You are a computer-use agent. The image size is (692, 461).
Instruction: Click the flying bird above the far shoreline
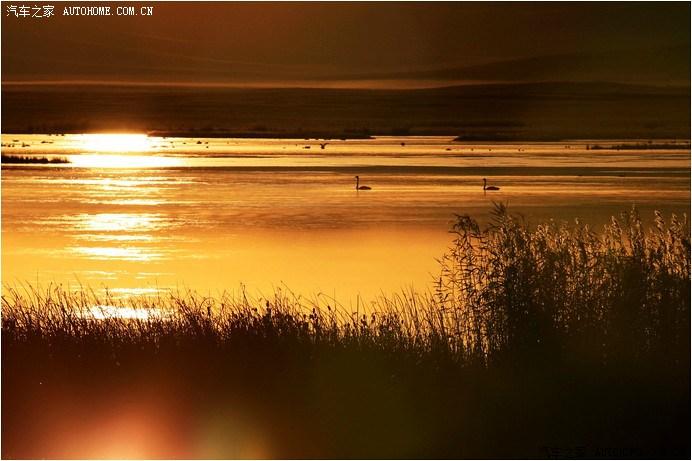(323, 146)
